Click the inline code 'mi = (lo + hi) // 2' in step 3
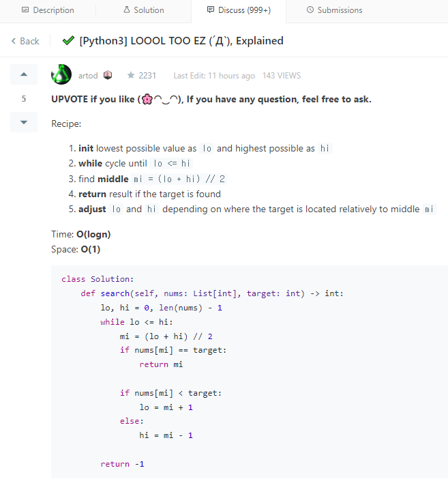This screenshot has width=448, height=479. click(x=179, y=179)
